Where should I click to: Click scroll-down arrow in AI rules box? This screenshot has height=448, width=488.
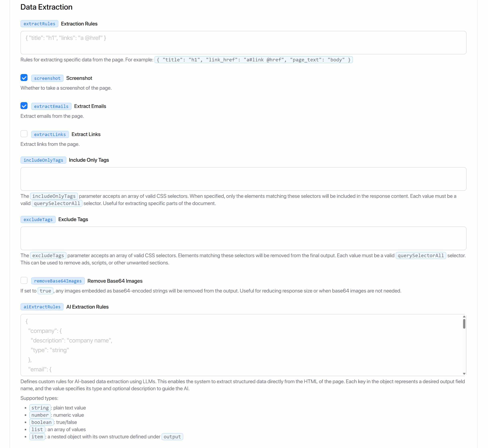(x=464, y=374)
